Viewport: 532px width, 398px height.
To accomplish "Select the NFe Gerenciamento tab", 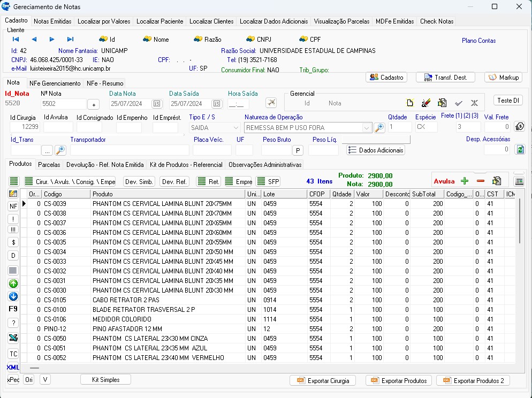I will (x=55, y=83).
